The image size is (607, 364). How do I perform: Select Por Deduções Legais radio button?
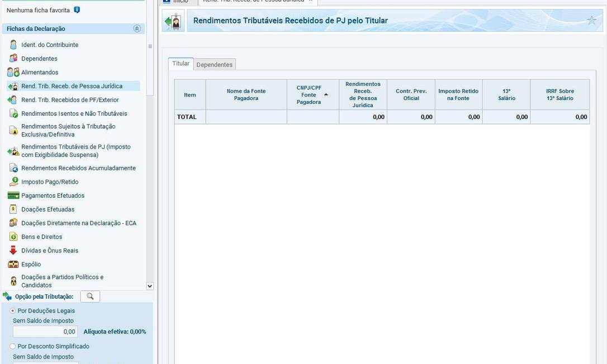(13, 310)
